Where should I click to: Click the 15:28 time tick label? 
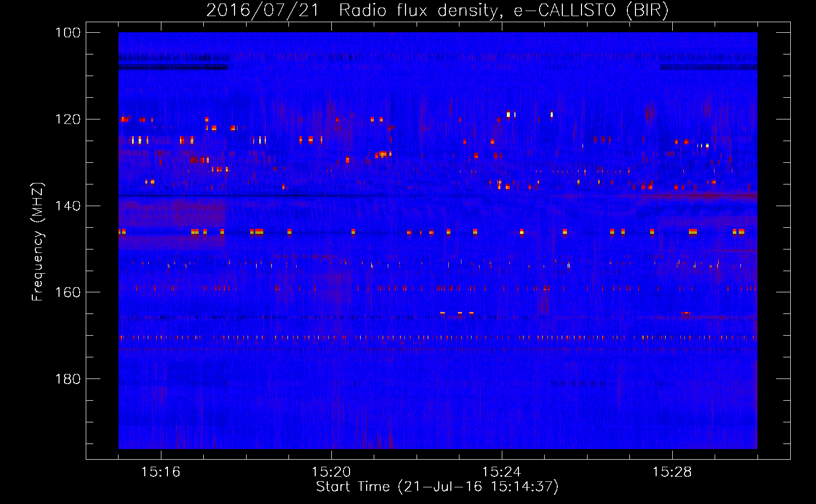point(672,472)
